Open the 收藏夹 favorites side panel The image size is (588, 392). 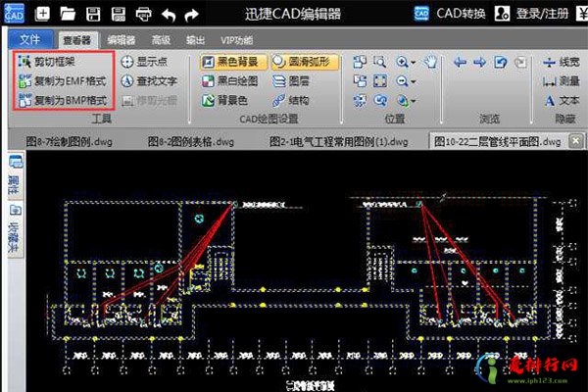16,229
